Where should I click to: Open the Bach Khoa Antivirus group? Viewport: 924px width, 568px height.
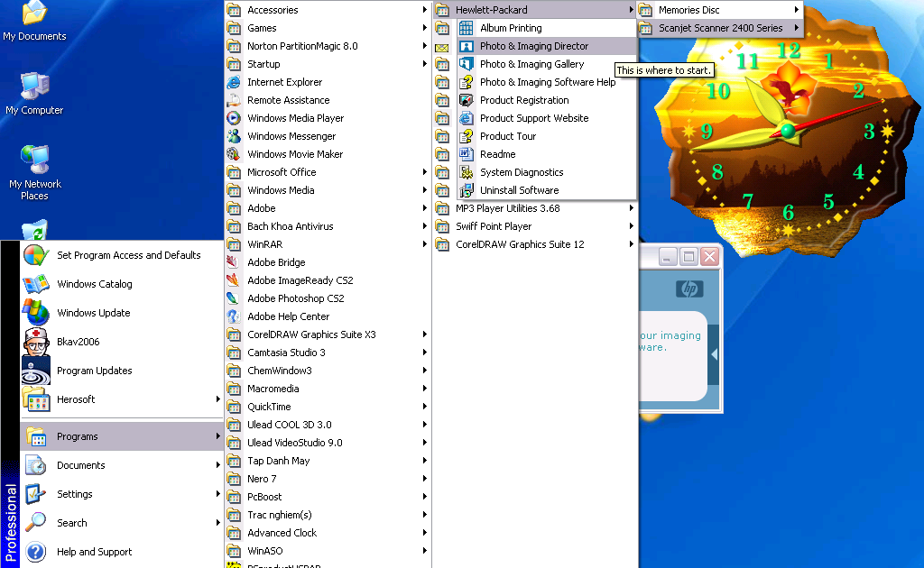click(x=328, y=226)
